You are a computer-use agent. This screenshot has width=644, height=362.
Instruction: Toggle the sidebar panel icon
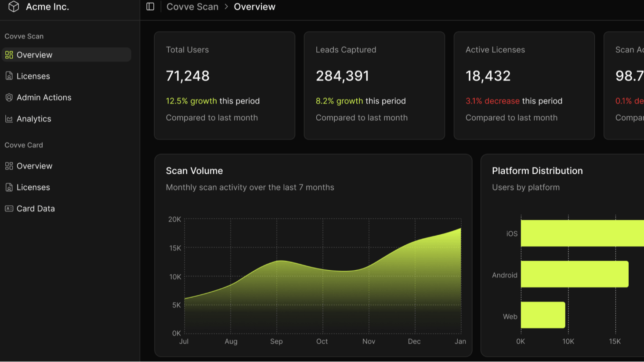150,7
